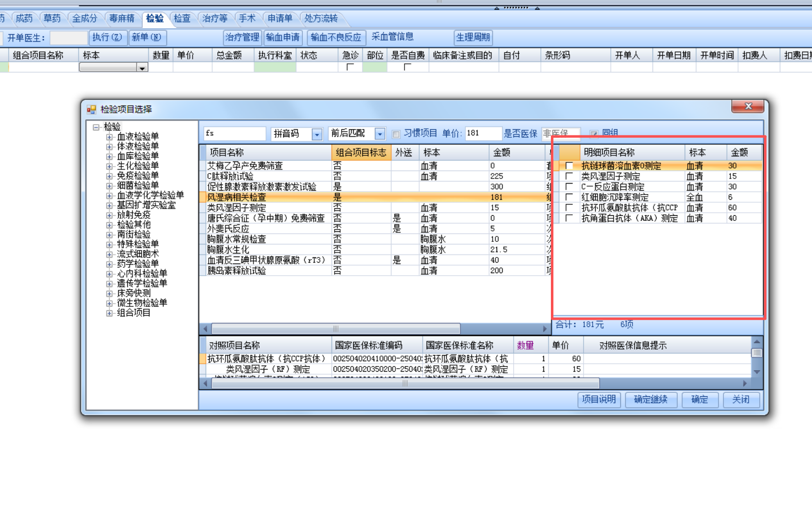Viewport: 812px width, 507px height.
Task: Switch to the 草药 tab
Action: pyautogui.click(x=52, y=19)
